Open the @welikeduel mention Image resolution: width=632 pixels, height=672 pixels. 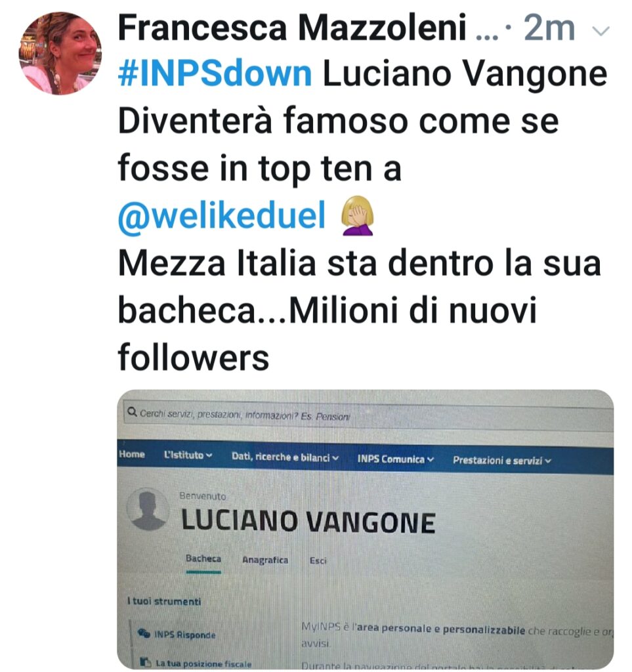(222, 215)
